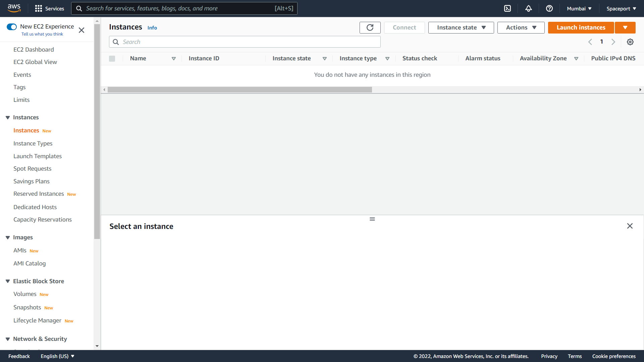The image size is (644, 362).
Task: Open Capacity Reservations
Action: point(43,220)
